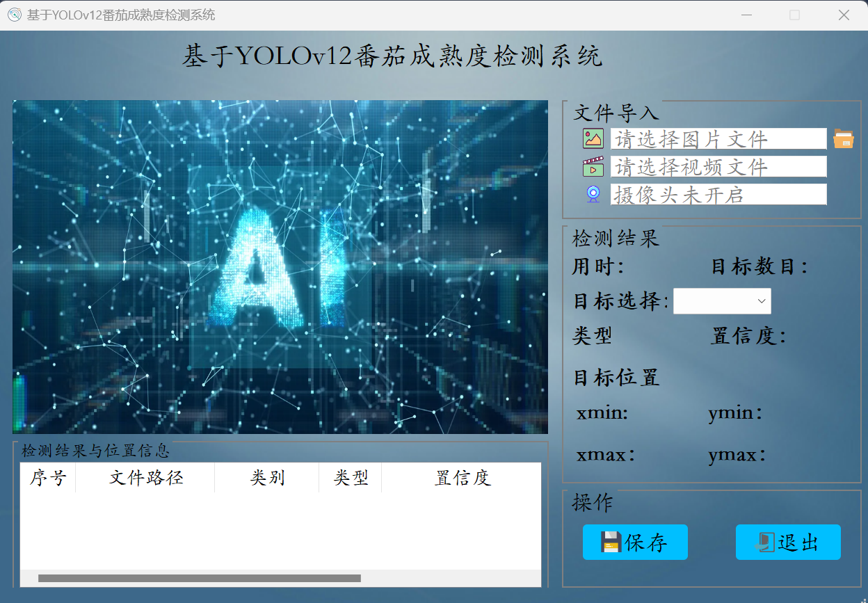Click the 请选择视频文件 input field
Image resolution: width=868 pixels, height=603 pixels.
click(x=718, y=166)
